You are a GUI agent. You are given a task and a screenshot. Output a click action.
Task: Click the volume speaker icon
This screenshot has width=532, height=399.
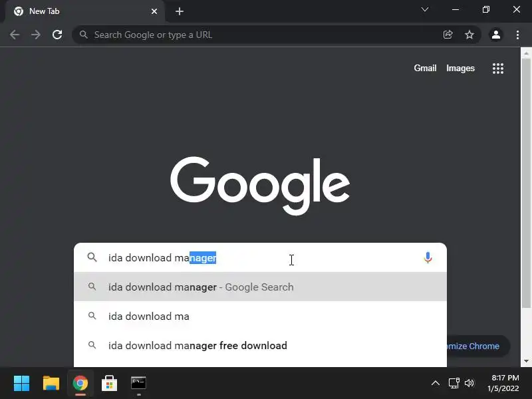469,384
